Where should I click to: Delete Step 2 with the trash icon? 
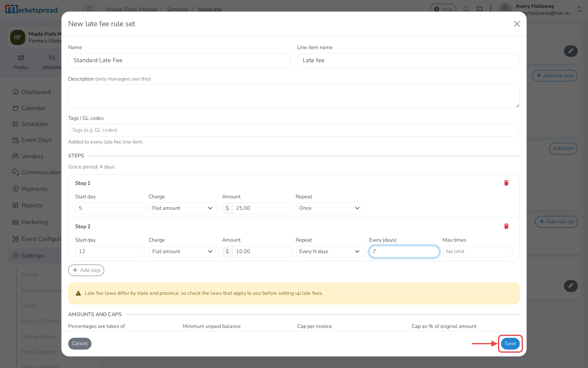[x=506, y=226]
